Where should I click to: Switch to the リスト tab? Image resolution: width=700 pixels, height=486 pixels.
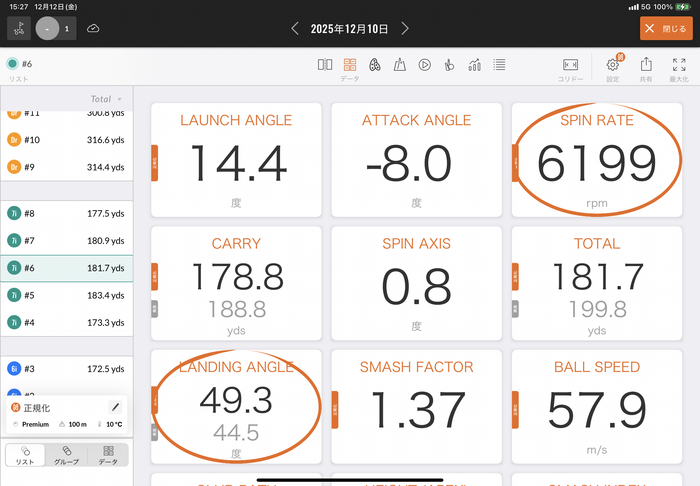25,455
